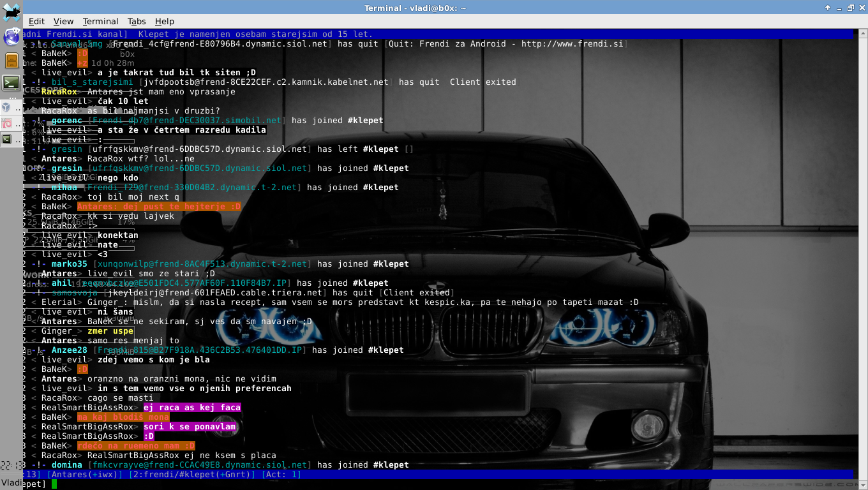The height and width of the screenshot is (490, 868).
Task: Click message 'konektan'
Action: [x=118, y=235]
